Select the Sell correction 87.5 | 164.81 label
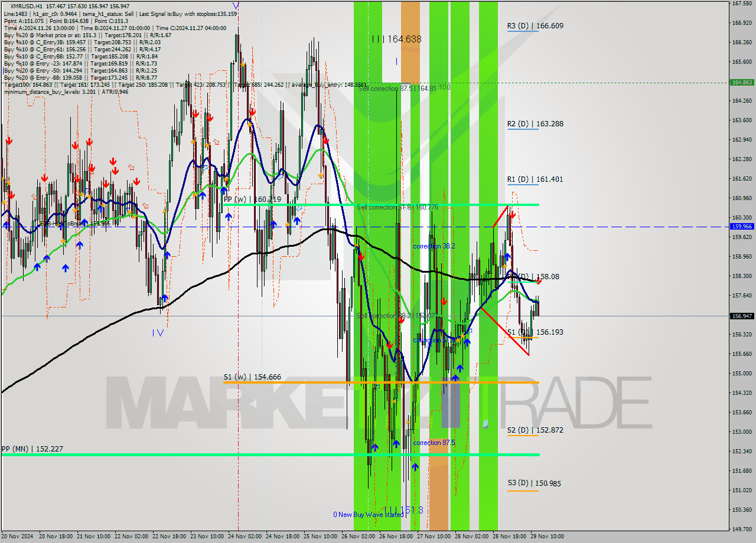The image size is (756, 543). point(397,89)
